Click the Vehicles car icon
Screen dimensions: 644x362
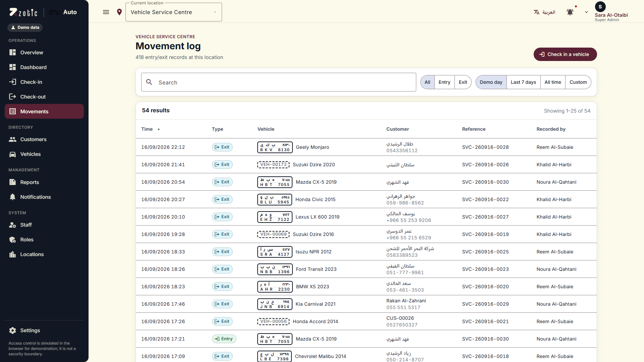click(13, 154)
